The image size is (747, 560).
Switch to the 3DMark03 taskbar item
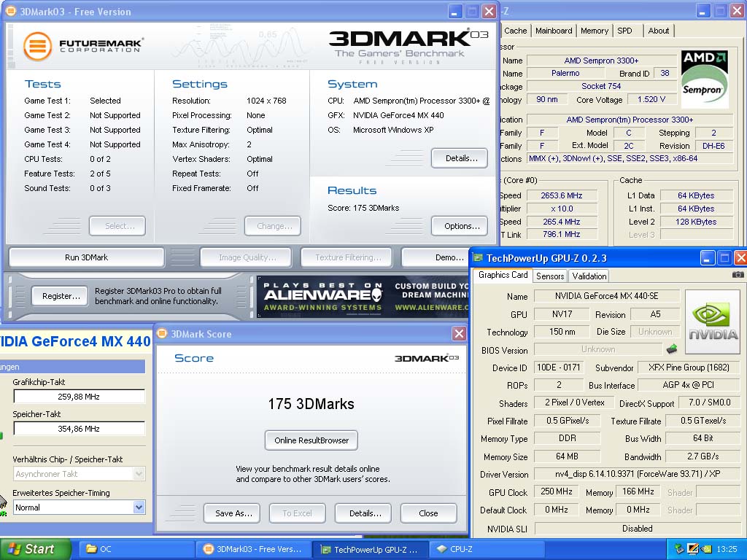coord(253,549)
